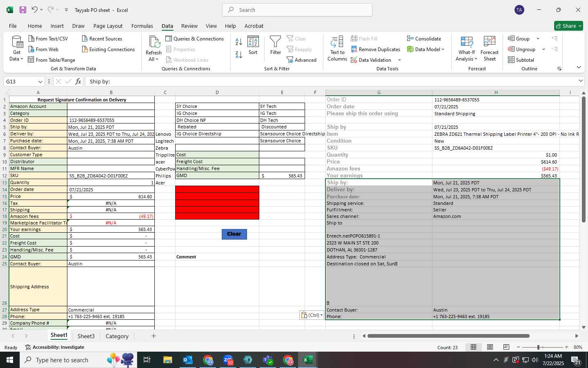Image resolution: width=588 pixels, height=368 pixels.
Task: Go to the Review tab
Action: (x=189, y=26)
